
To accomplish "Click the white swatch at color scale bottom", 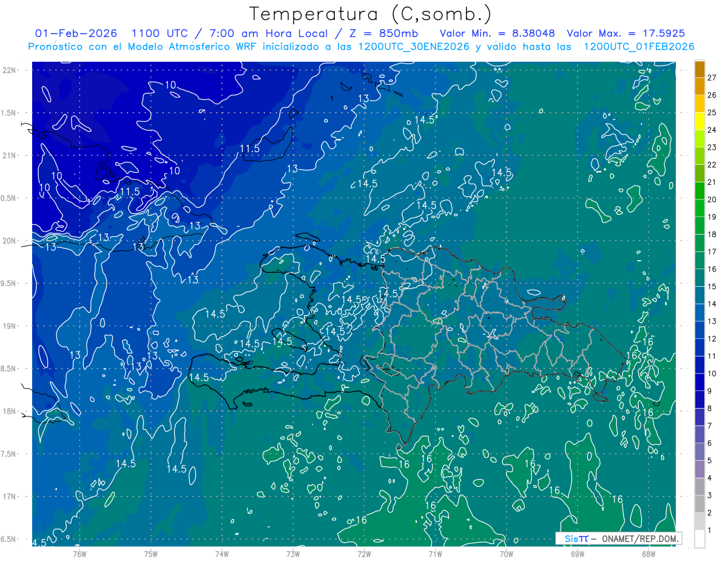I will [699, 538].
